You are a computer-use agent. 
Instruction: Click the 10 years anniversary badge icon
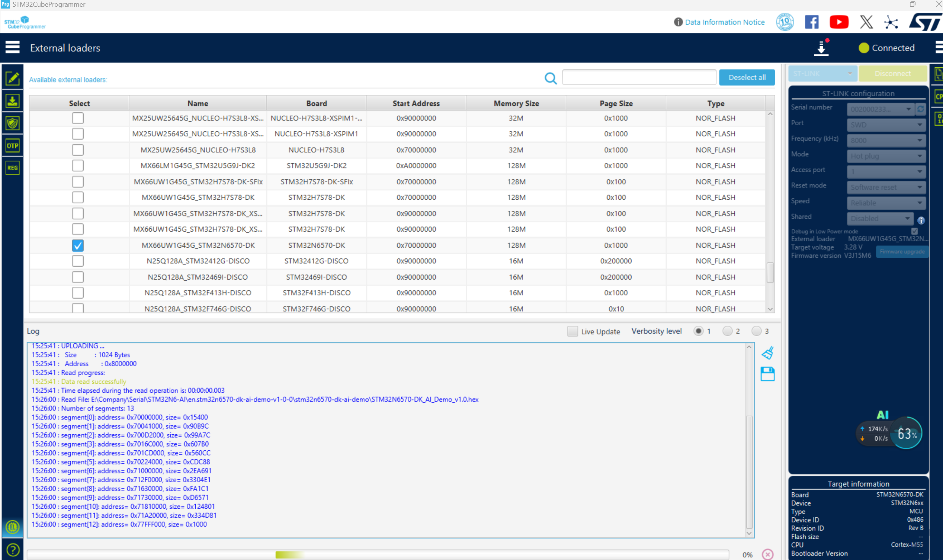tap(785, 22)
